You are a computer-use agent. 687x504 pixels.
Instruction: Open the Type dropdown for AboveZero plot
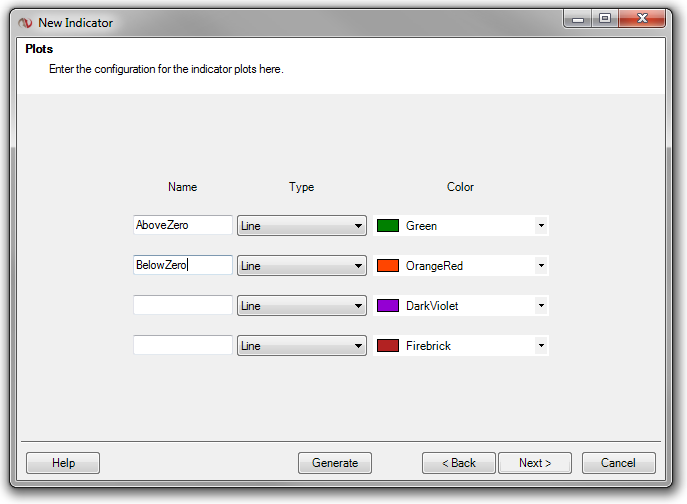302,225
